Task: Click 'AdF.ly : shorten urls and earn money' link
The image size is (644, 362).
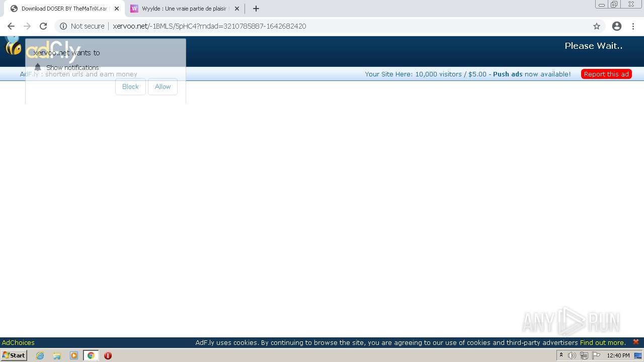Action: click(x=78, y=74)
